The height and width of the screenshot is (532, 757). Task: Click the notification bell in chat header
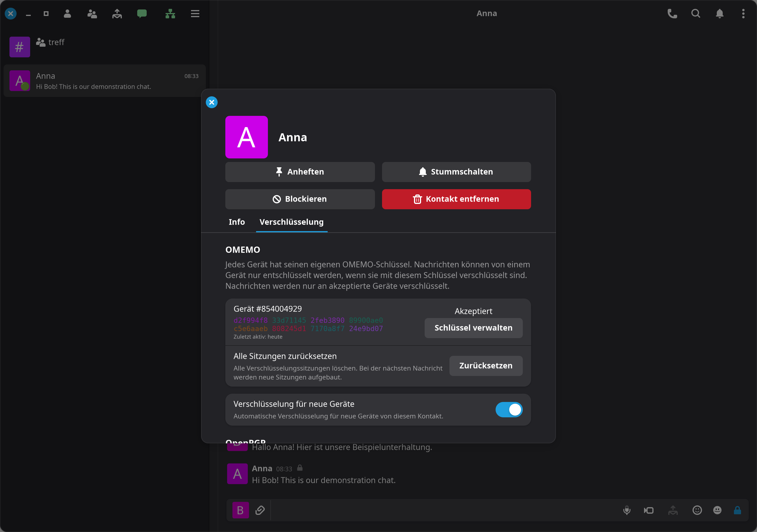point(719,14)
